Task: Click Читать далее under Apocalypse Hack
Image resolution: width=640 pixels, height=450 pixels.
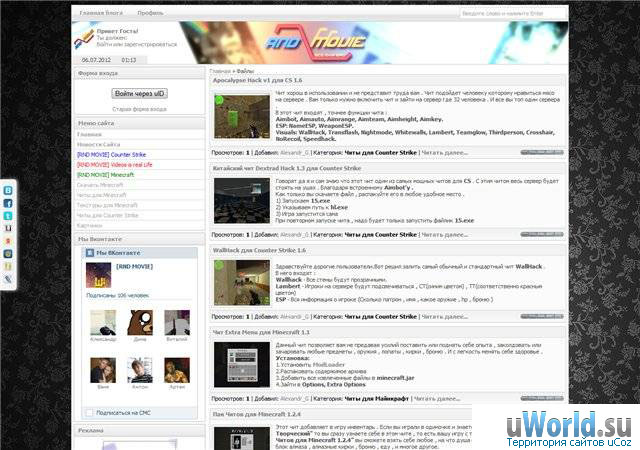Action: tap(444, 153)
